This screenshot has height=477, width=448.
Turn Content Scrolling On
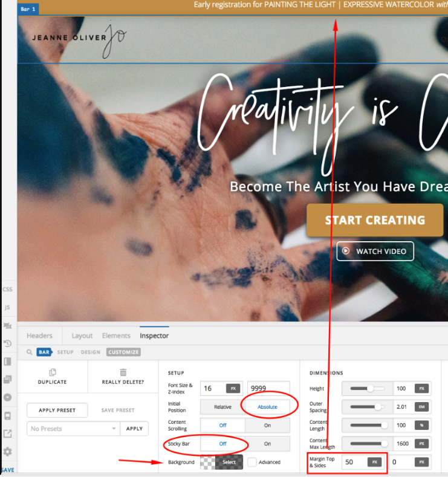(267, 425)
